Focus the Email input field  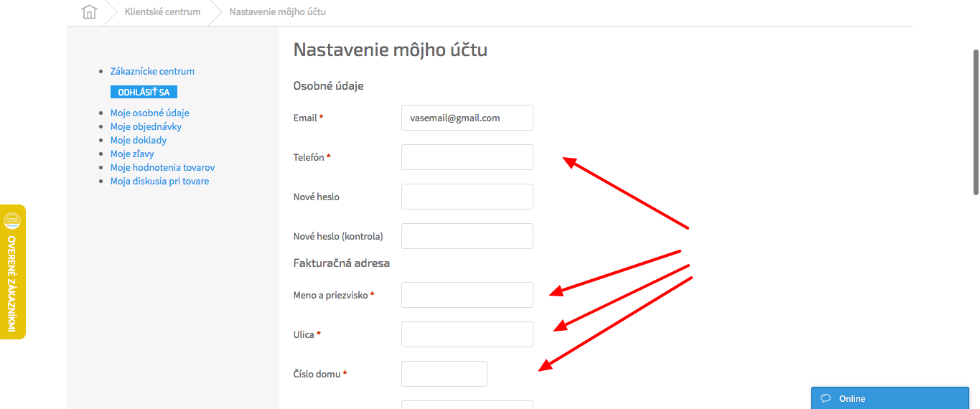467,118
